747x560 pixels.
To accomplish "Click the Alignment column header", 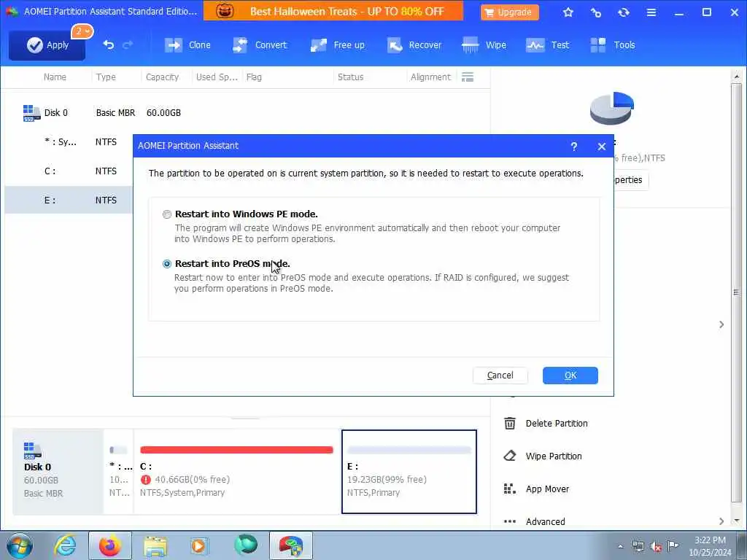I will 430,77.
